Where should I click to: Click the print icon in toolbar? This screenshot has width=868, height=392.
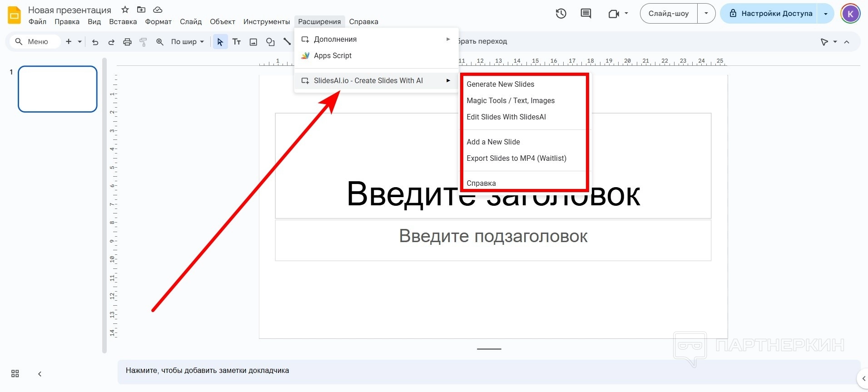[x=127, y=42]
